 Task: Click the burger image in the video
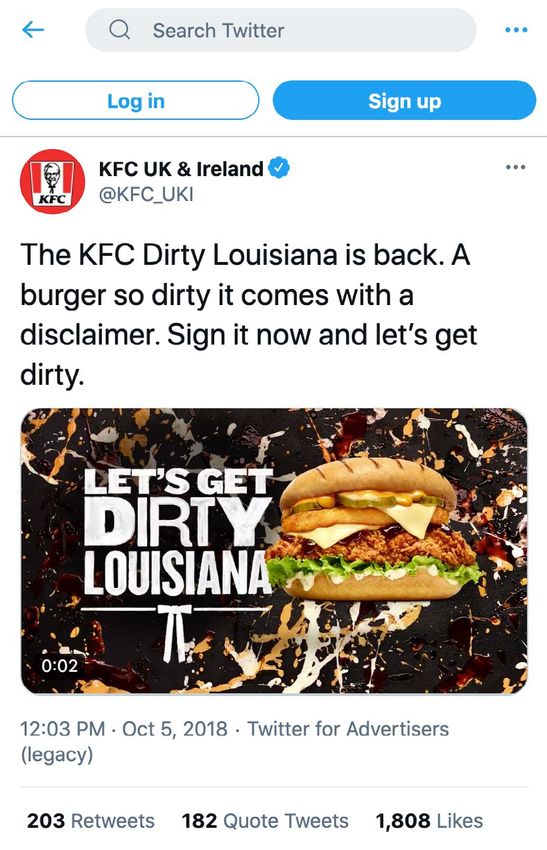pos(374,530)
